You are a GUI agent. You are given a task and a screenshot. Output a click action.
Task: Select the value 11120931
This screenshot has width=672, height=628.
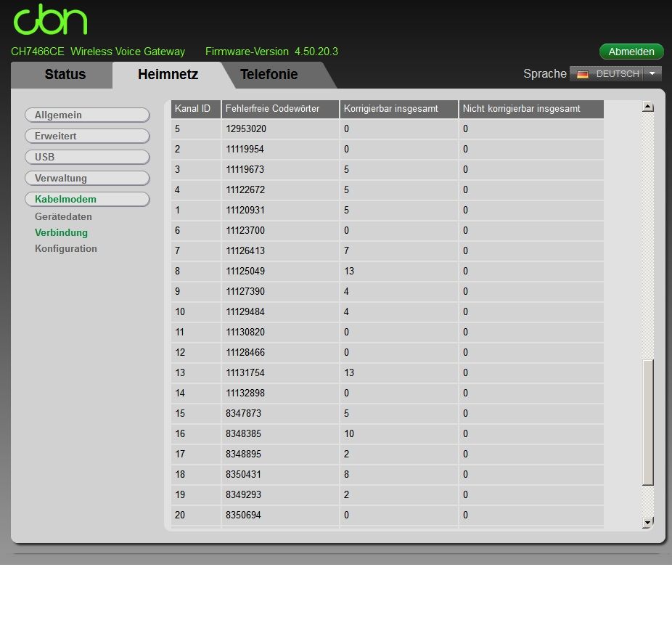245,210
